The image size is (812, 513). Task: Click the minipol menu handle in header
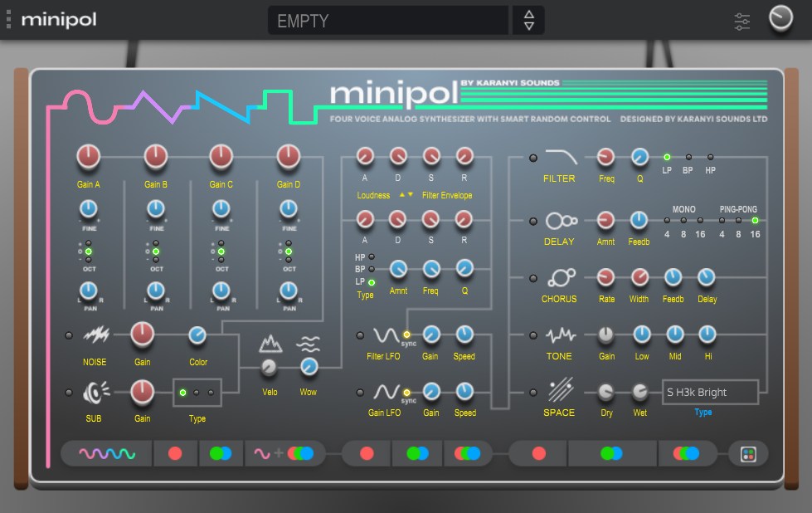point(8,19)
